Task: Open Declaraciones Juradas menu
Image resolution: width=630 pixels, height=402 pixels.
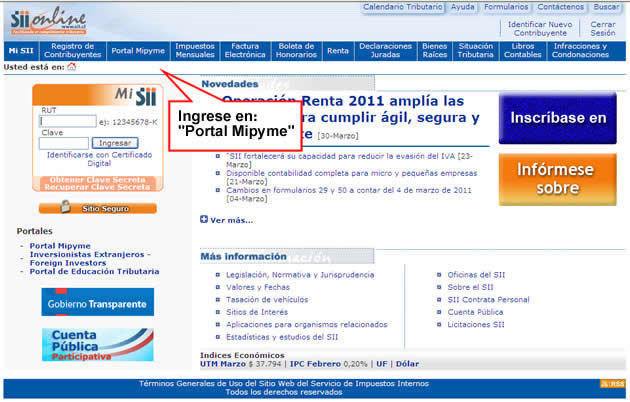Action: (x=386, y=51)
